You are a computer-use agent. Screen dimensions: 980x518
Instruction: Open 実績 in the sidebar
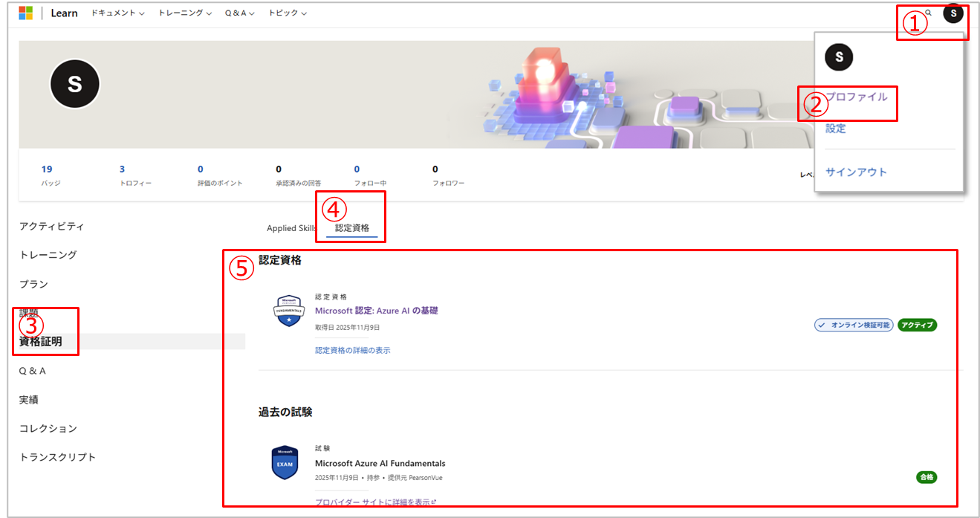(x=29, y=400)
